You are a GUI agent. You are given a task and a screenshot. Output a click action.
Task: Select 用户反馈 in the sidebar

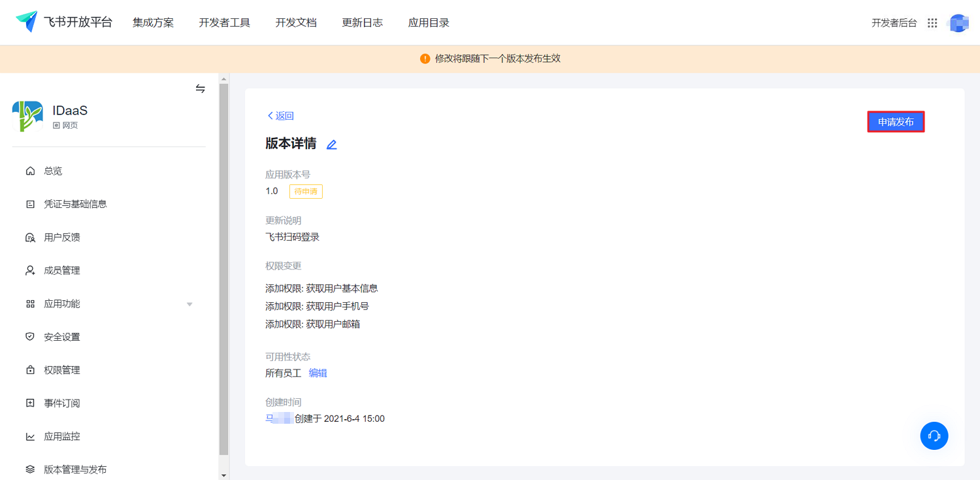click(x=62, y=237)
